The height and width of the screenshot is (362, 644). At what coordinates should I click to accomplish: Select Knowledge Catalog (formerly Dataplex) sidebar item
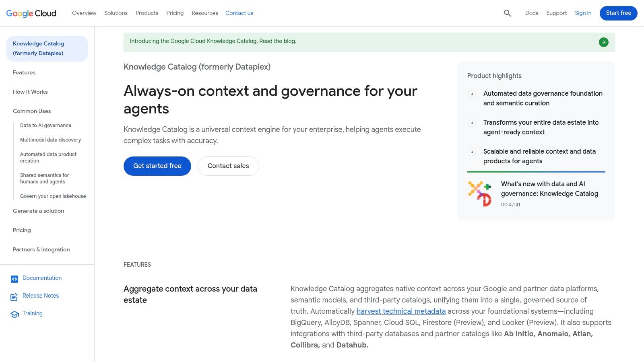tap(47, 49)
